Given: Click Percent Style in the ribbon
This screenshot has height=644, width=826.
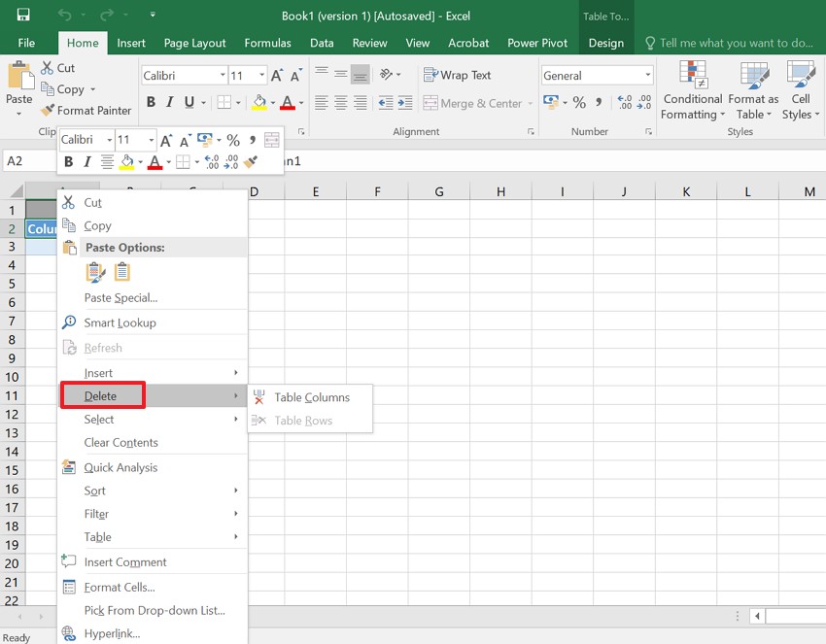Looking at the screenshot, I should point(579,102).
